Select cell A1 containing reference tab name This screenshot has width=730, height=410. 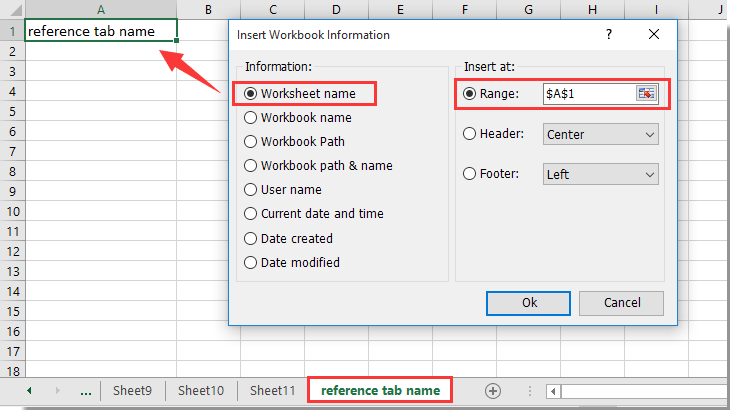(x=100, y=31)
